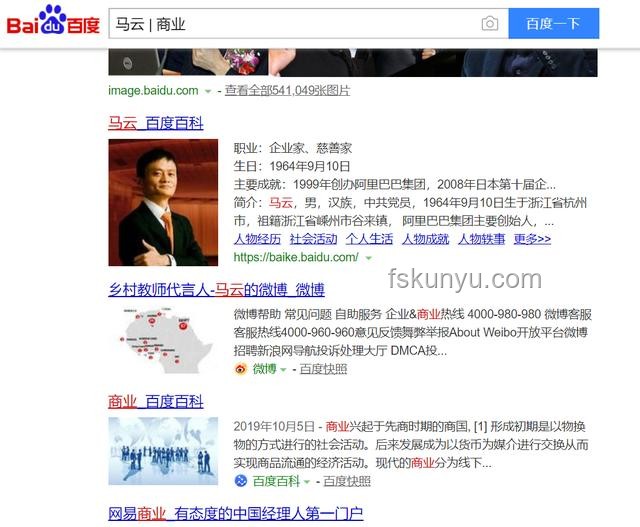Open 商业_百度百科 result title
The width and height of the screenshot is (640, 527).
(x=156, y=402)
